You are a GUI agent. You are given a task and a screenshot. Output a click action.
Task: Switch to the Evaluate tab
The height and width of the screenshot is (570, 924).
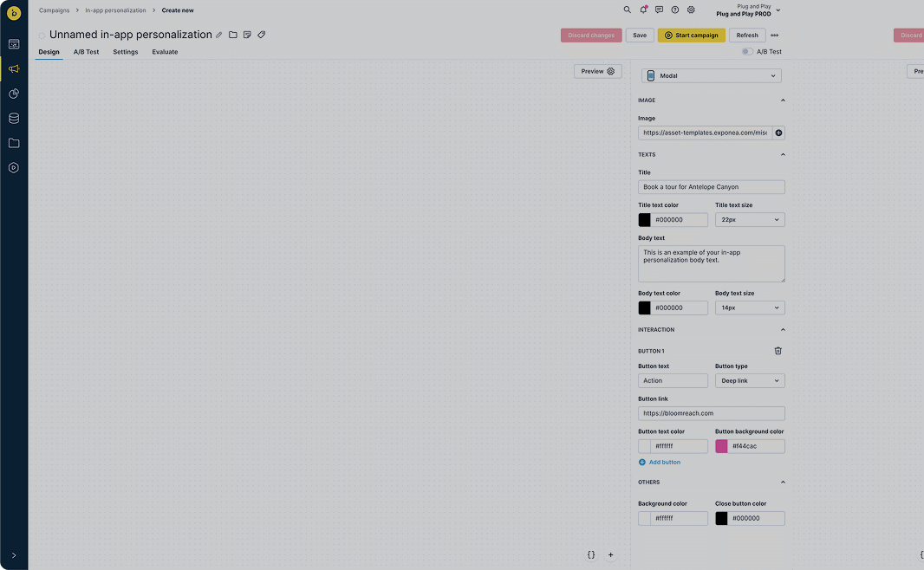165,52
